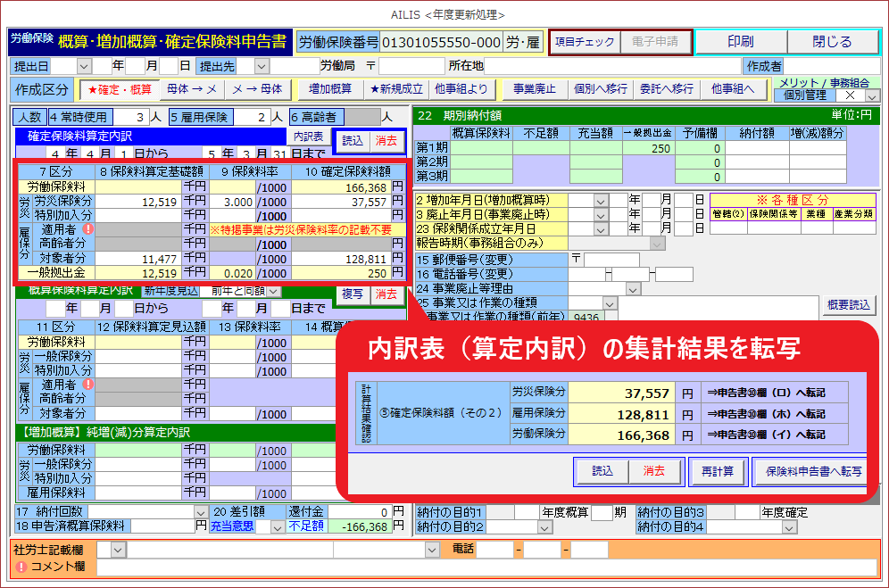Choose the 増加概算 option
This screenshot has height=588, width=889.
[329, 89]
